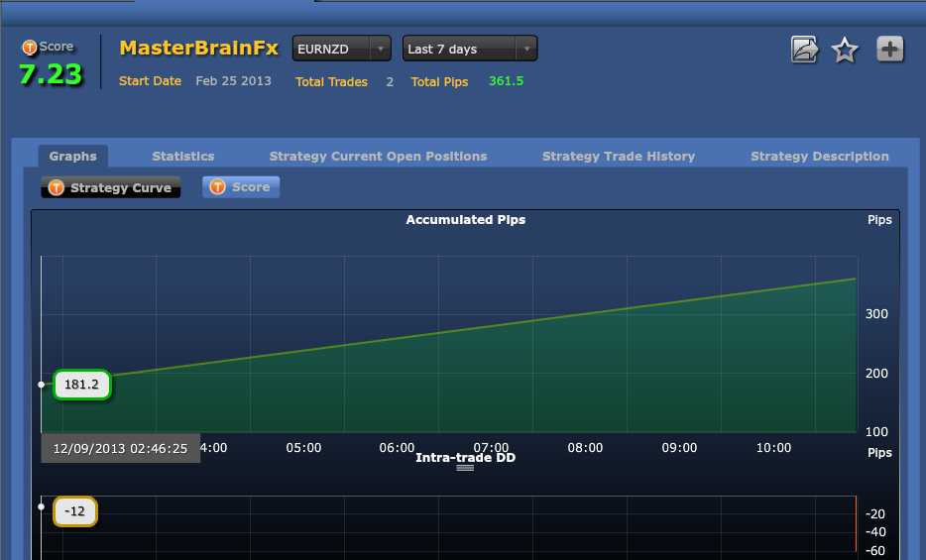
Task: Click the Accumulated Pips chart title
Action: [465, 219]
